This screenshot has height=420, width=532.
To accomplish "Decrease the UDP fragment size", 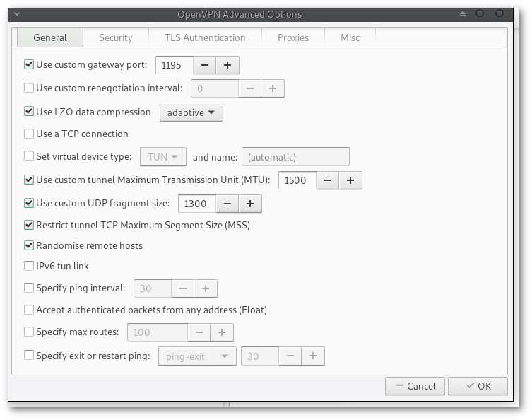I will [227, 204].
